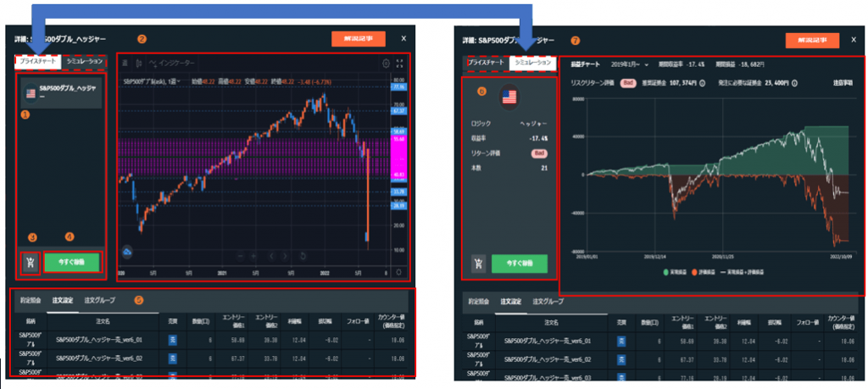
Task: Toggle the 評価損益 orange legend series
Action: click(x=703, y=273)
